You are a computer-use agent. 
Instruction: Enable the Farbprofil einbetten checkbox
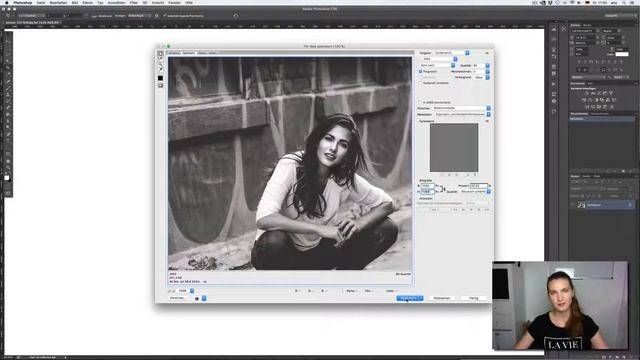click(420, 83)
